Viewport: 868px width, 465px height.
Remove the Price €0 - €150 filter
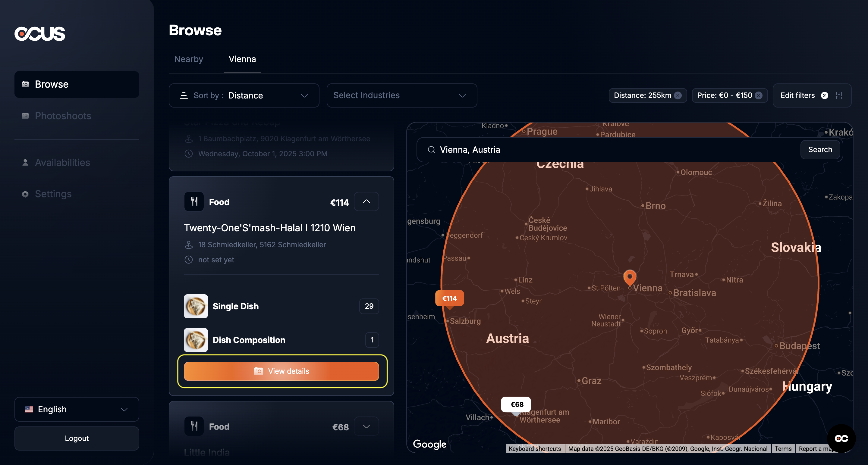[758, 96]
